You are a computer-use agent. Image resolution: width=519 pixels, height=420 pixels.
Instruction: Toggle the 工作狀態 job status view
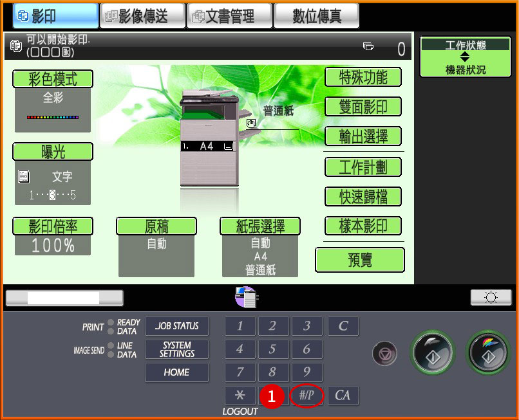465,44
